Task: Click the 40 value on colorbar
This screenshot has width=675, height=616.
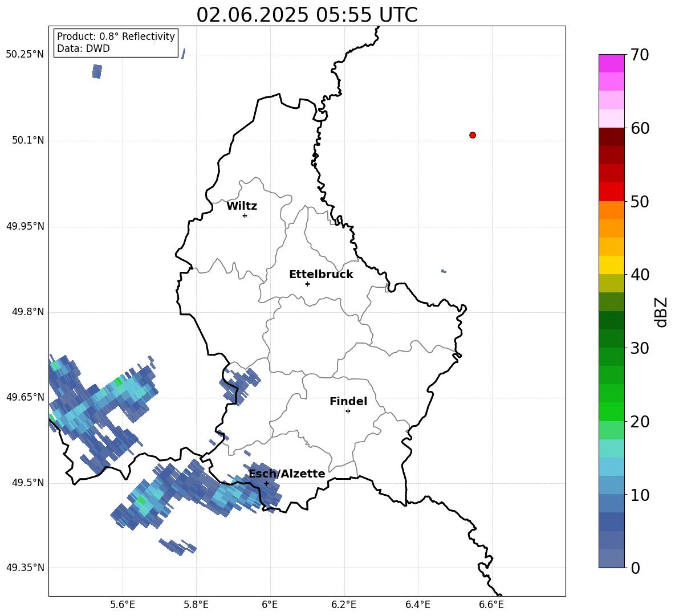Action: click(640, 275)
